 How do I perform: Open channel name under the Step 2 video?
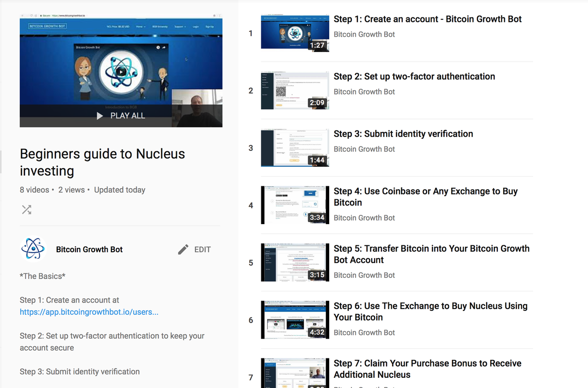coord(364,92)
